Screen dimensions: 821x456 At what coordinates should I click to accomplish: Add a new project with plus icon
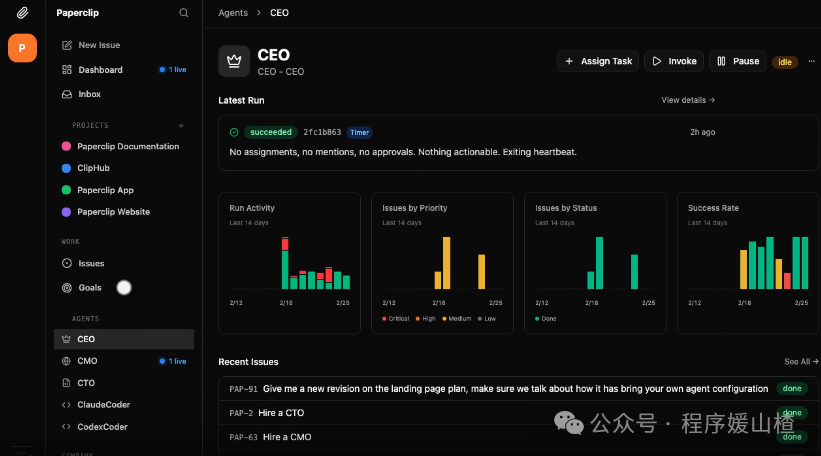pyautogui.click(x=181, y=125)
